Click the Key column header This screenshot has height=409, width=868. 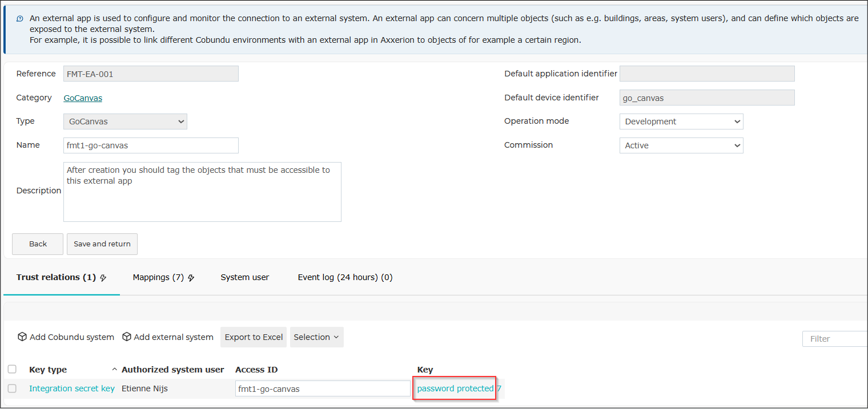tap(425, 370)
